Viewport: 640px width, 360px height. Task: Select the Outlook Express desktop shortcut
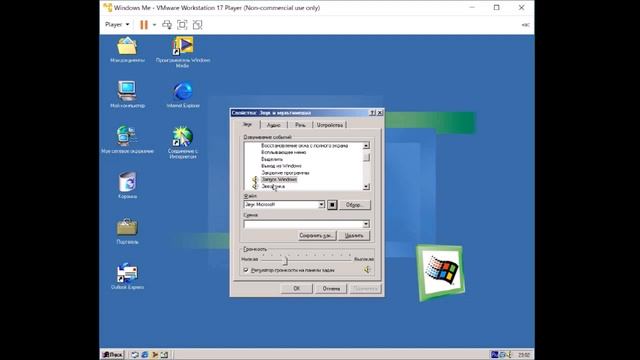coord(127,276)
